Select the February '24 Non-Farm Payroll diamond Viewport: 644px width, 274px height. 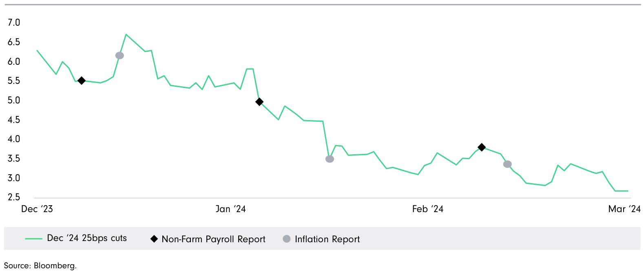point(482,147)
